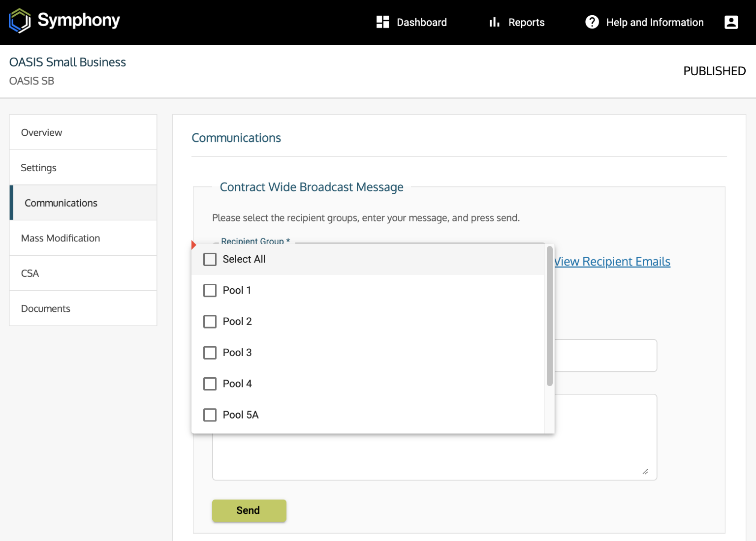The height and width of the screenshot is (541, 756).
Task: Click the Reports text in top bar
Action: tap(527, 23)
